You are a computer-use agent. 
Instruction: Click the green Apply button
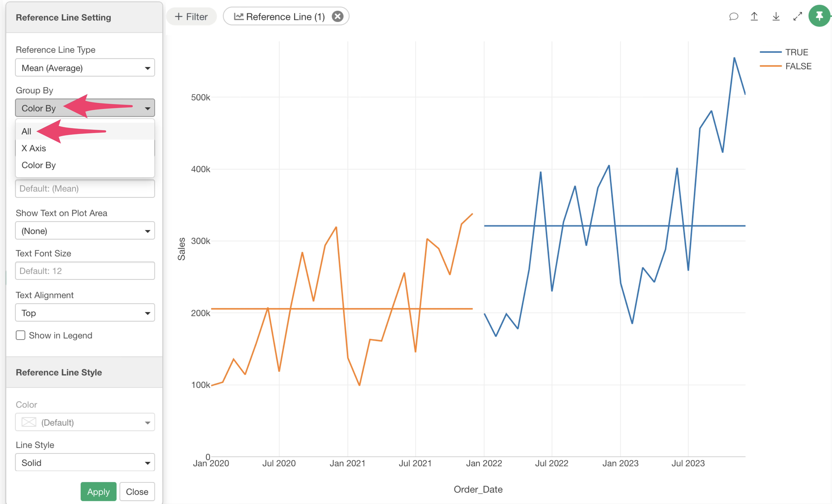click(x=98, y=492)
